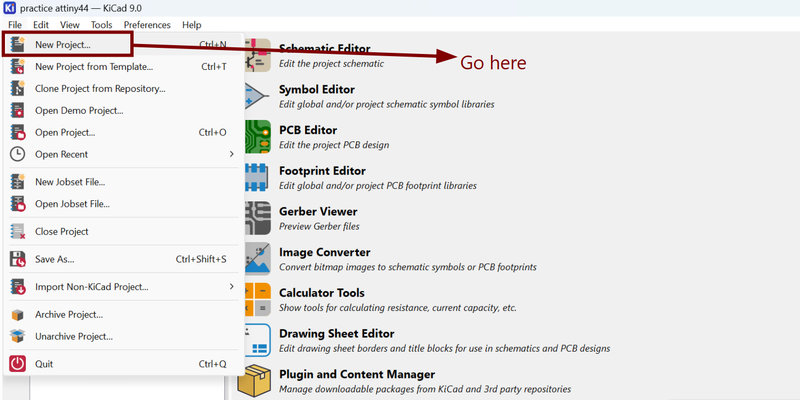This screenshot has height=400, width=800.
Task: Launch PCB Editor via its green board icon
Action: point(258,137)
